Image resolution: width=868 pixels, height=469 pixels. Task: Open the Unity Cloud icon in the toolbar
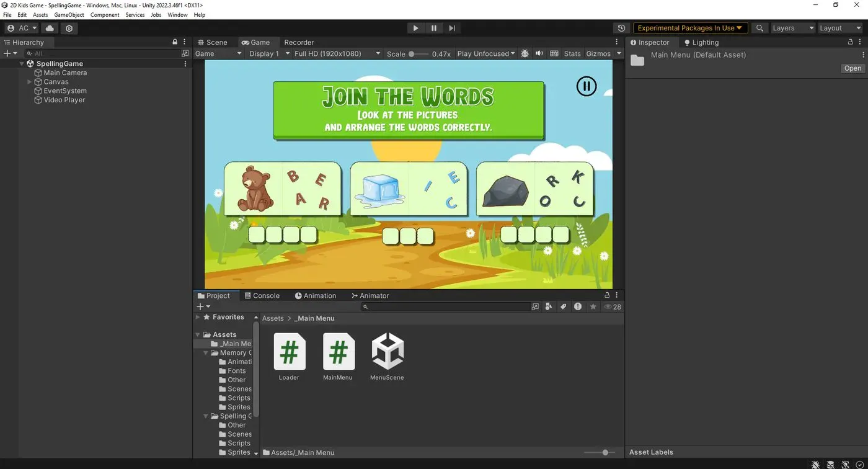click(50, 28)
